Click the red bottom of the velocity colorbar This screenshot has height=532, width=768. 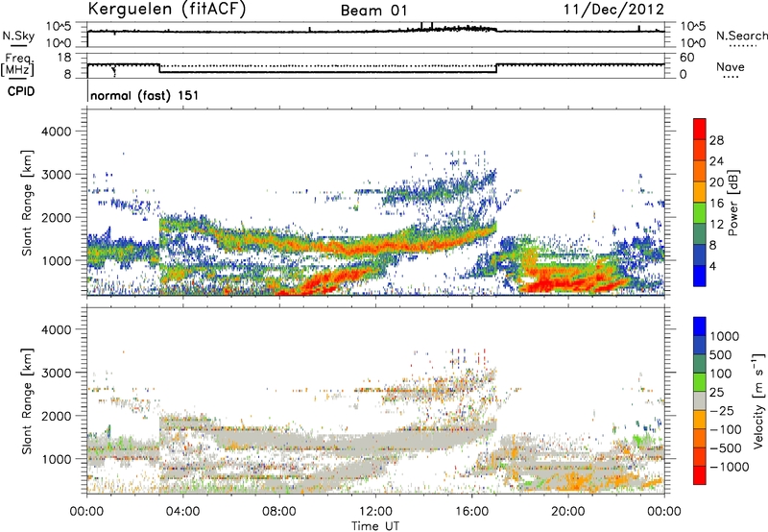tap(700, 475)
